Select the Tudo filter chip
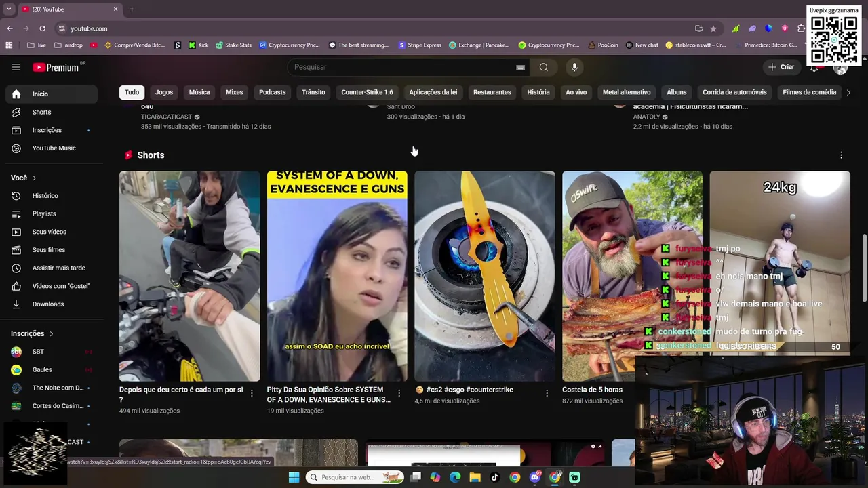 click(x=132, y=92)
